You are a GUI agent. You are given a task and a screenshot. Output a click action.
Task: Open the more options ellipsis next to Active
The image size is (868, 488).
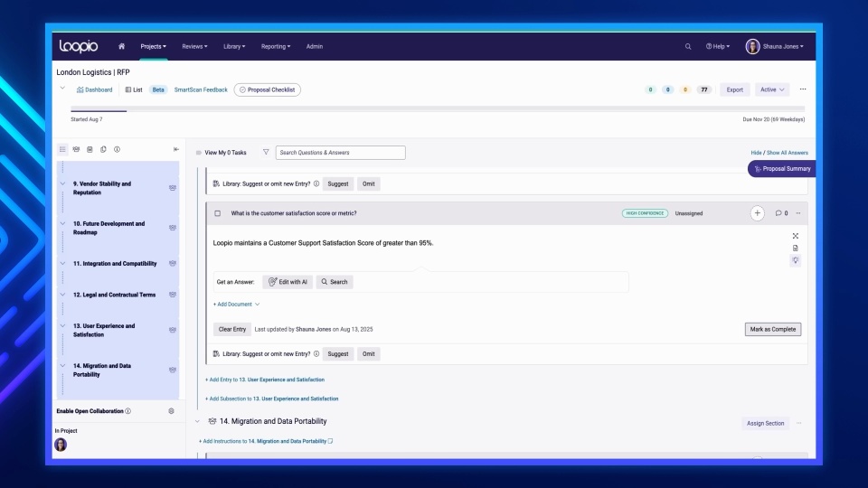point(803,89)
